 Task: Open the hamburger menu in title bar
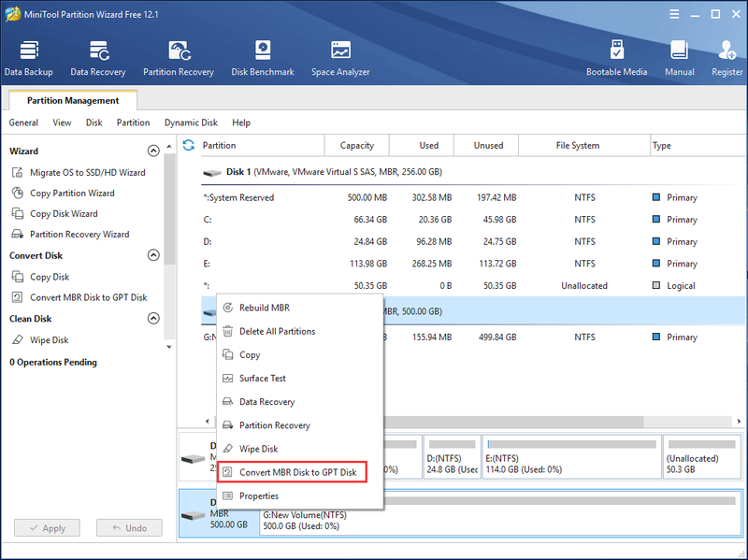tap(674, 14)
